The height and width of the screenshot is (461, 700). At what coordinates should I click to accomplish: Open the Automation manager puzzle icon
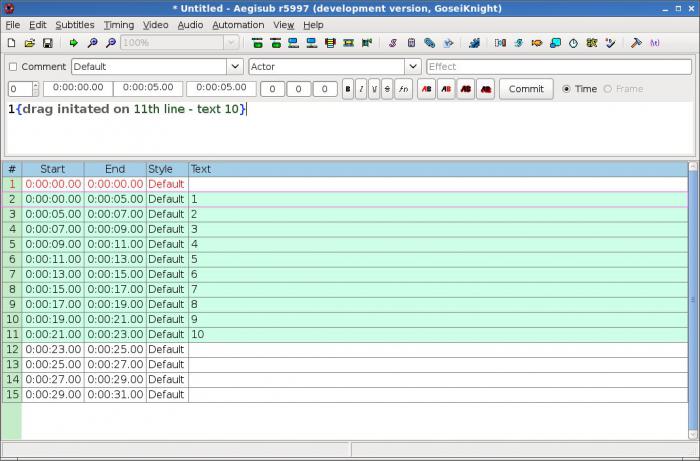pyautogui.click(x=474, y=43)
